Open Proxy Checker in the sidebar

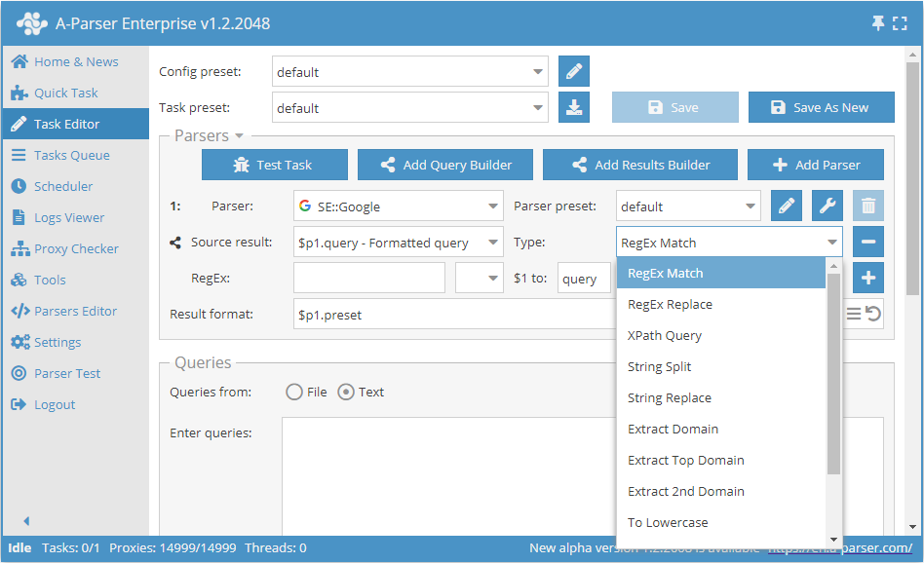click(75, 248)
